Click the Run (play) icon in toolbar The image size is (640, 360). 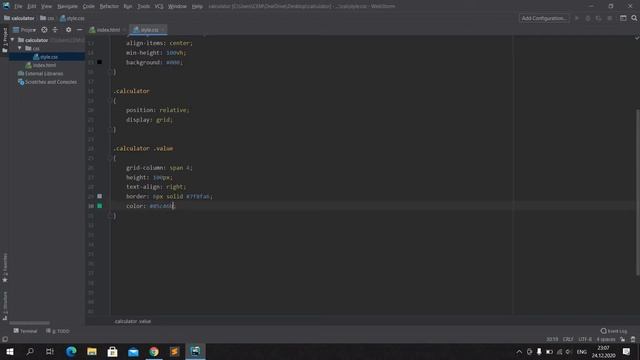point(577,18)
